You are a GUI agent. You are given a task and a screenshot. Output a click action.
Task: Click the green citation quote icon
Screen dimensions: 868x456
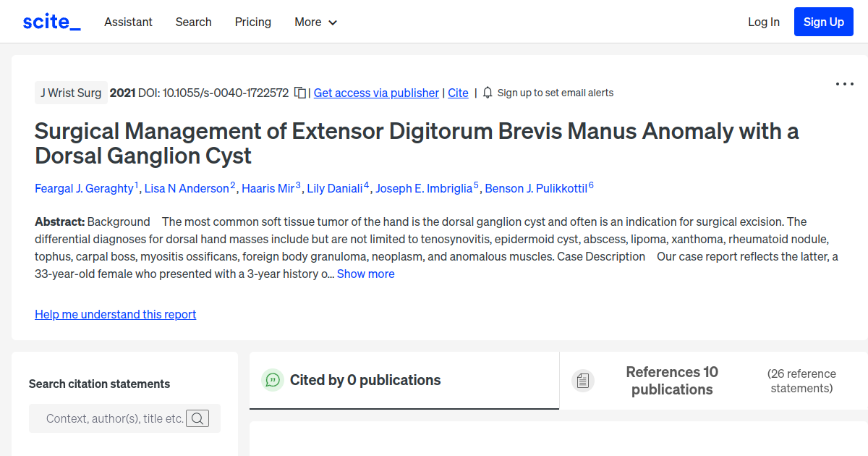pos(272,380)
